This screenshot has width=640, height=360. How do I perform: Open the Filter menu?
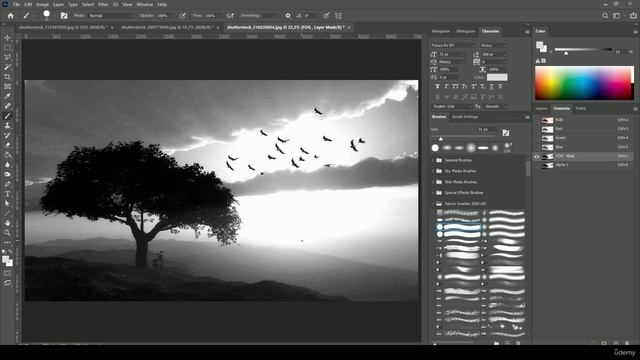(103, 4)
